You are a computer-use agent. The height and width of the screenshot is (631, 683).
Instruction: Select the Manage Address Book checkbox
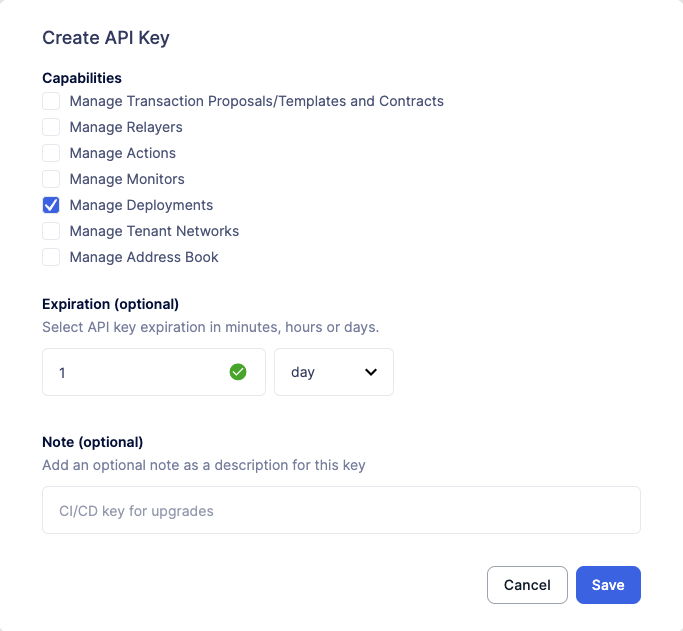(51, 257)
